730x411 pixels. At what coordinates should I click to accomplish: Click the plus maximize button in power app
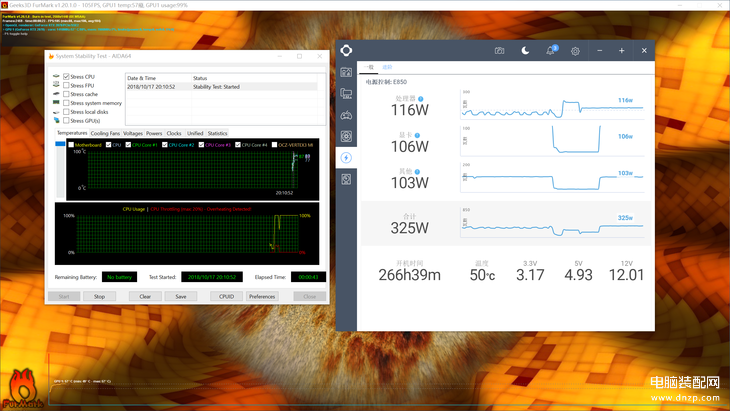(622, 51)
